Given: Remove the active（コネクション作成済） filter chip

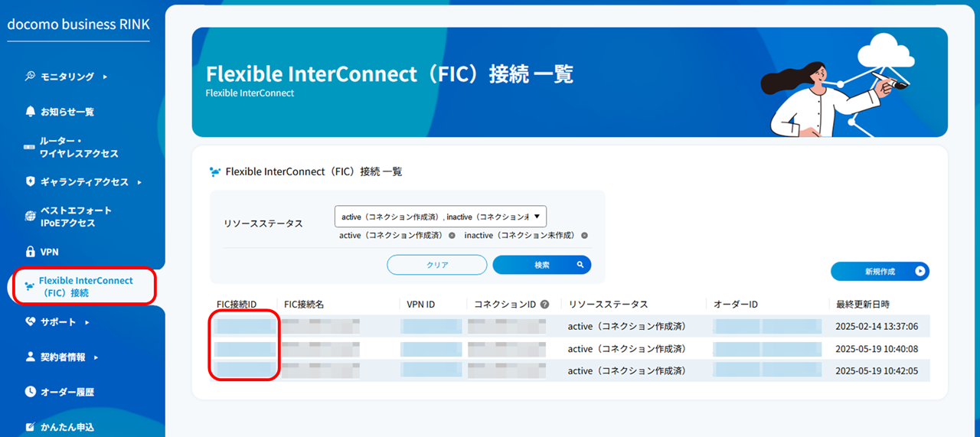Looking at the screenshot, I should pyautogui.click(x=452, y=236).
